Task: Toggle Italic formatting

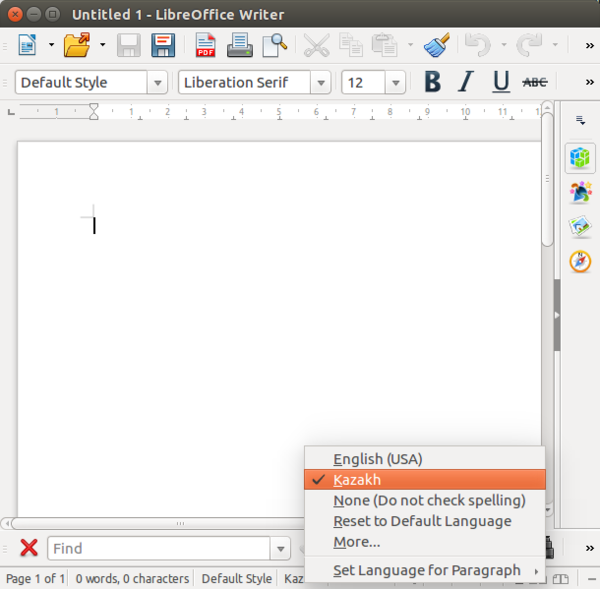Action: tap(465, 83)
